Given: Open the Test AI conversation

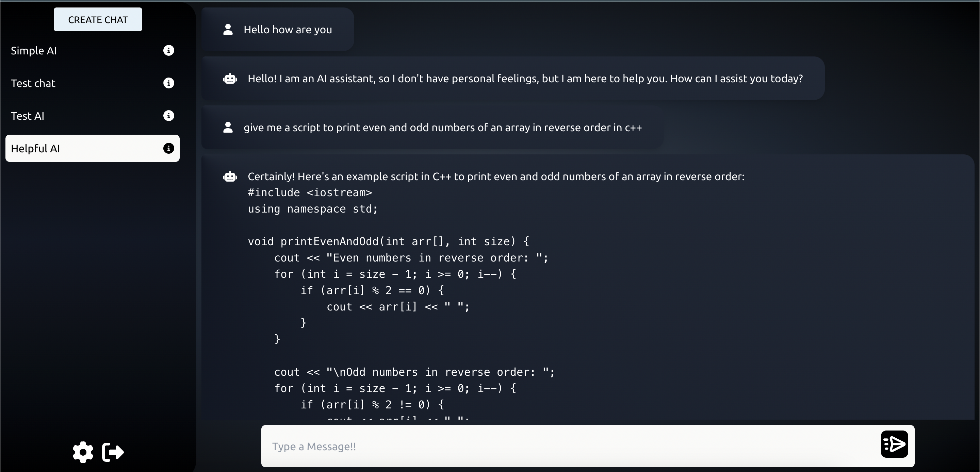Looking at the screenshot, I should 27,116.
